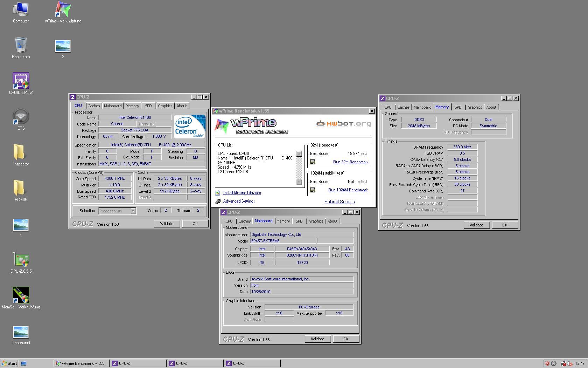
Task: Click DRAM Frequency value 730.0 MHz
Action: [x=462, y=147]
